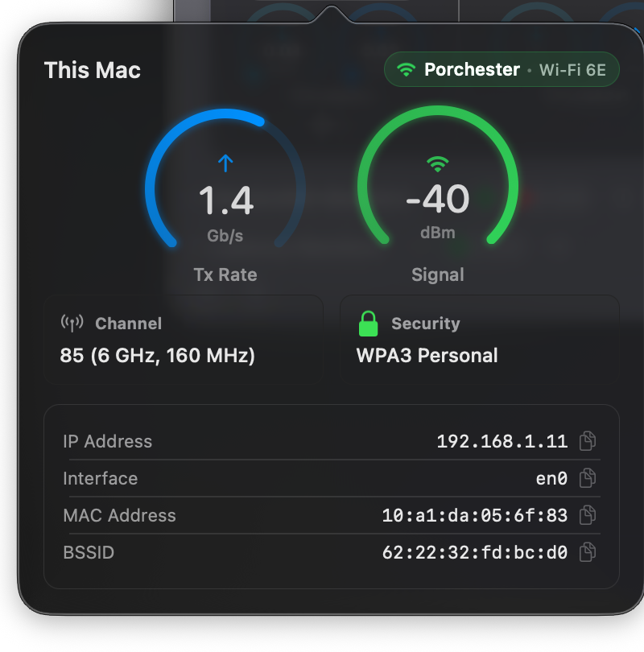
Task: Click the upload arrow inside Tx Rate gauge
Action: 225,162
